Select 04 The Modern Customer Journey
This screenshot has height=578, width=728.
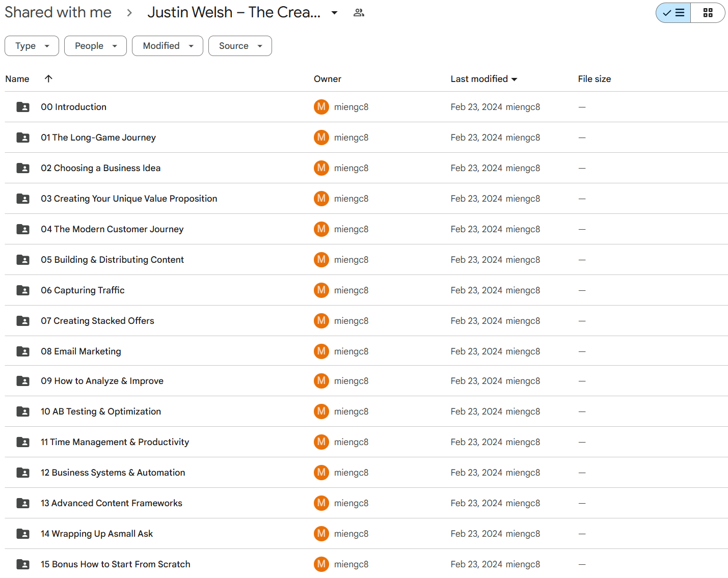tap(112, 229)
